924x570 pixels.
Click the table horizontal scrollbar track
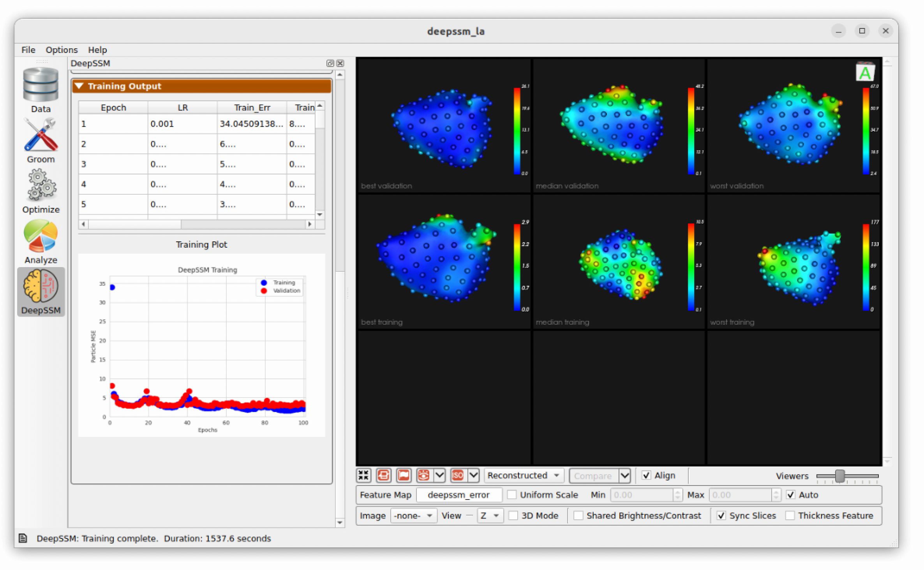[x=243, y=224]
